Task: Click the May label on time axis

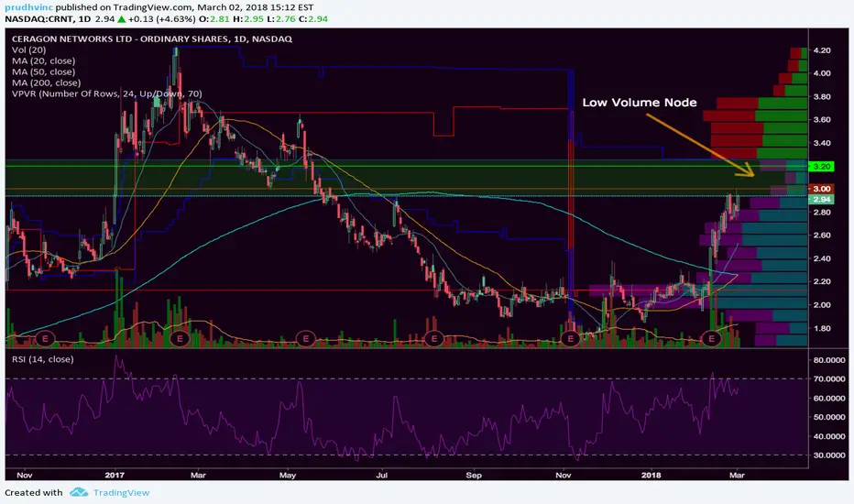Action: point(288,475)
